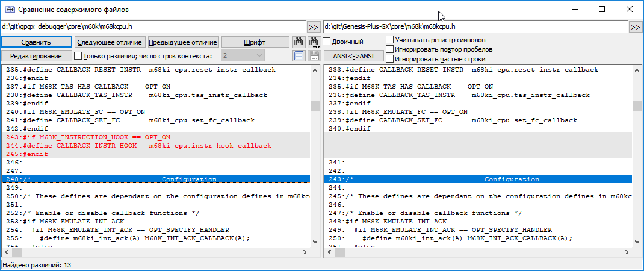Click the grayed floppy disk save icon
Screen dimensions: 644x271
(x=314, y=55)
